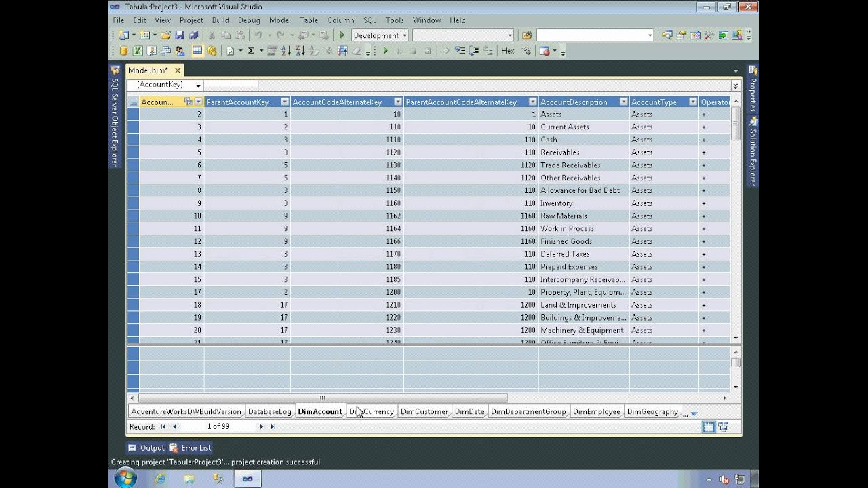This screenshot has height=488, width=868.
Task: Toggle the calculation area grid icon
Action: click(x=197, y=51)
